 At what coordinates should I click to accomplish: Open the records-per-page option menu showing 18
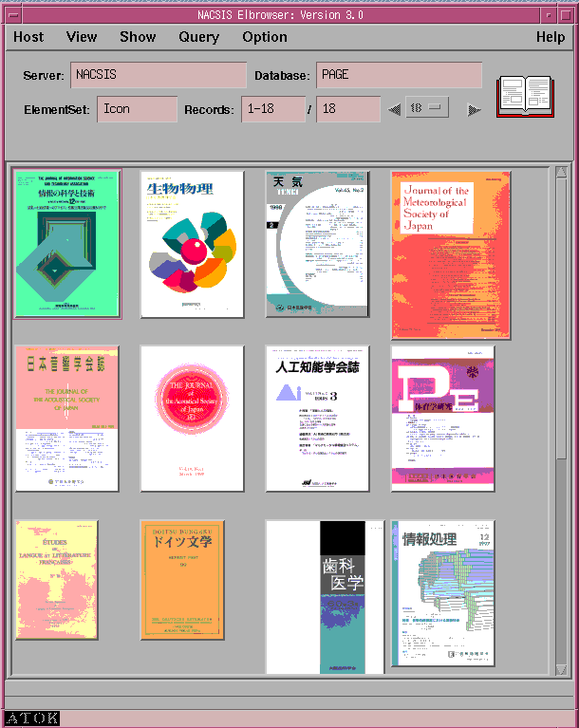click(427, 107)
